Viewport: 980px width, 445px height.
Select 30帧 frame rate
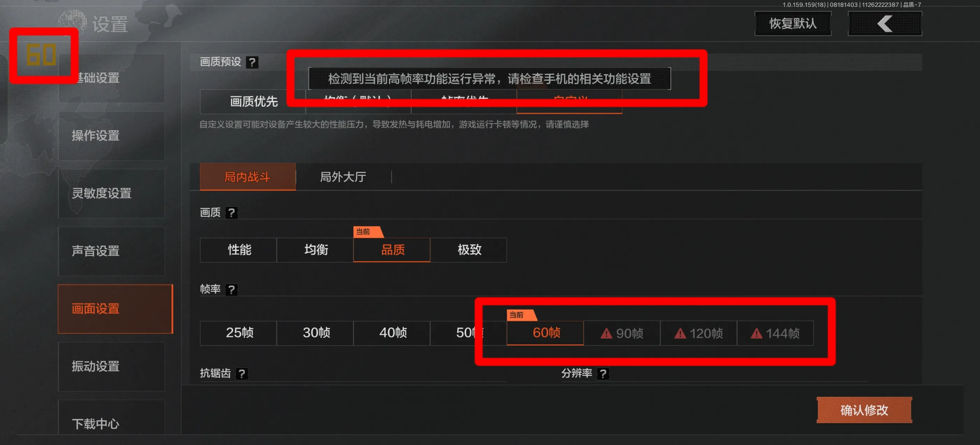315,333
